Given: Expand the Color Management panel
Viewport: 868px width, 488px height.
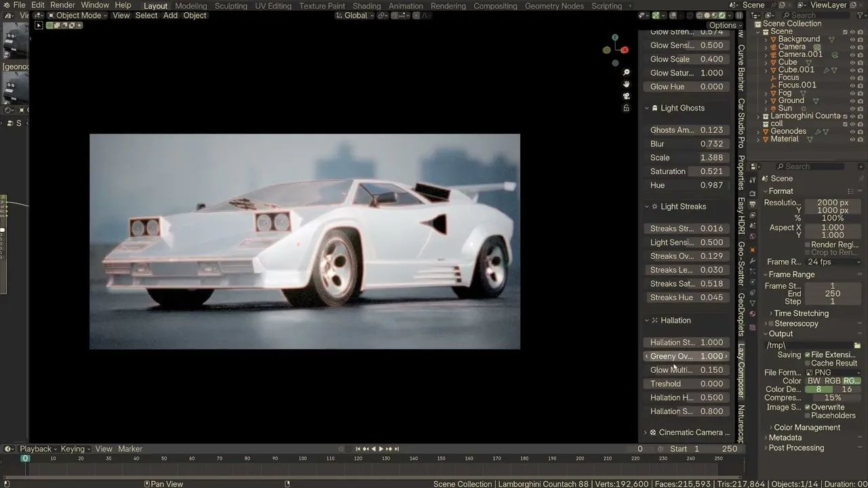Looking at the screenshot, I should pyautogui.click(x=806, y=428).
